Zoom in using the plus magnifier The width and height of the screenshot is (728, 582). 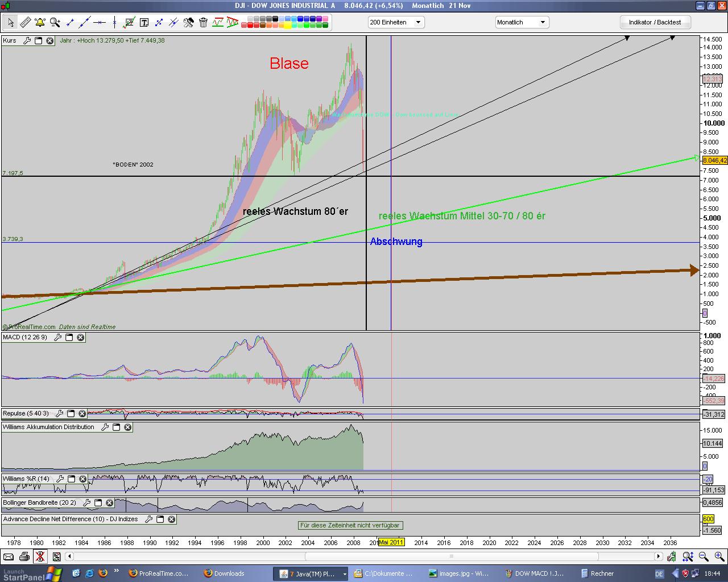(719, 556)
